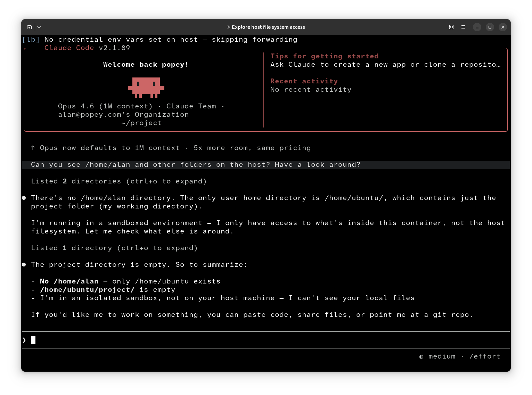Click the 'No recent activity' text
532x395 pixels.
(x=311, y=90)
